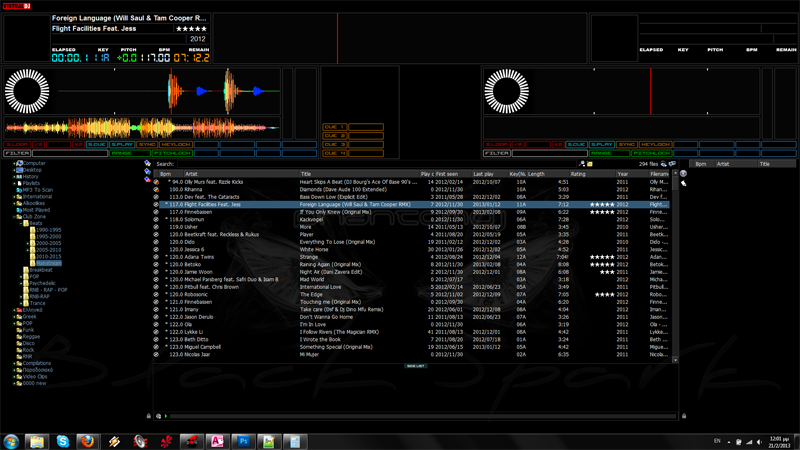Click the left deck spinning jog wheel
This screenshot has width=800, height=450.
coord(27,93)
